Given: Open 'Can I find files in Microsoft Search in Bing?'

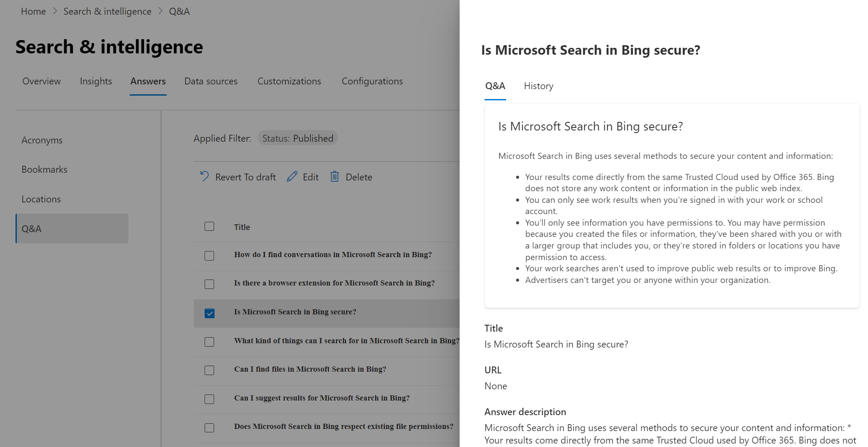Looking at the screenshot, I should (x=310, y=369).
